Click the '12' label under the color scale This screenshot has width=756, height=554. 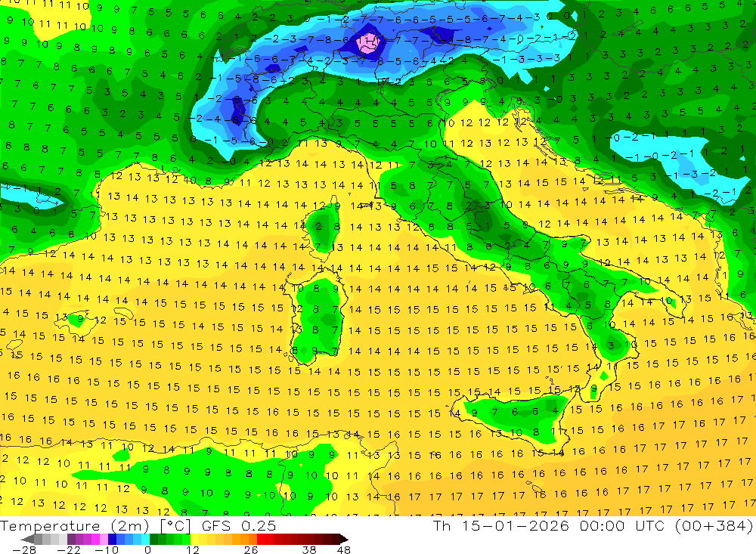click(192, 549)
